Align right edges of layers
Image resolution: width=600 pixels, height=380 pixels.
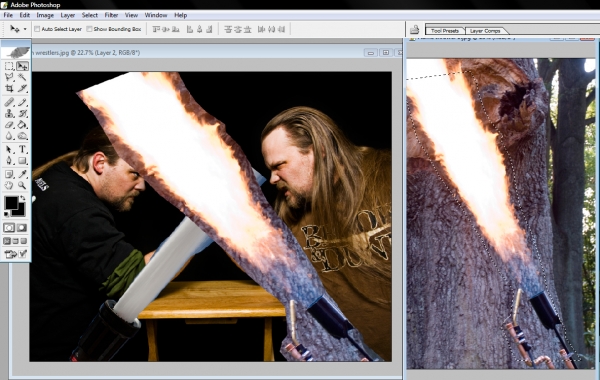(x=209, y=29)
